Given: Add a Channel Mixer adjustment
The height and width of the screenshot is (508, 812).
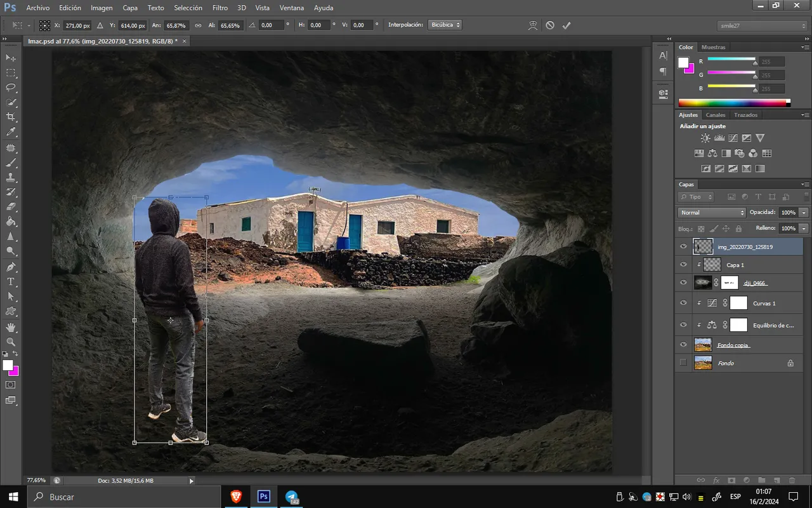Looking at the screenshot, I should pyautogui.click(x=753, y=153).
